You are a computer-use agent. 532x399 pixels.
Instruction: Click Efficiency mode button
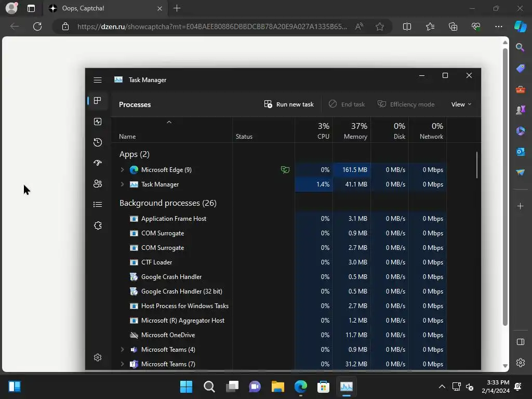click(x=406, y=104)
